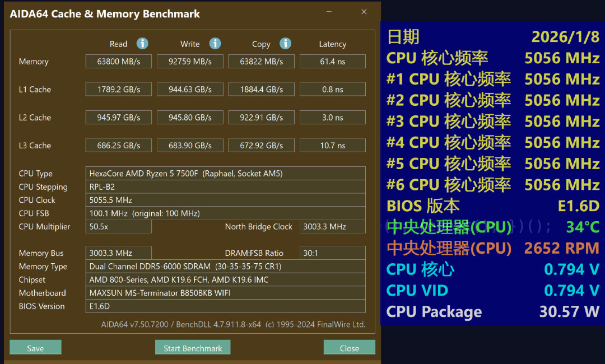
Task: Click the CPU Clock value 5055.5 MHz
Action: click(225, 200)
